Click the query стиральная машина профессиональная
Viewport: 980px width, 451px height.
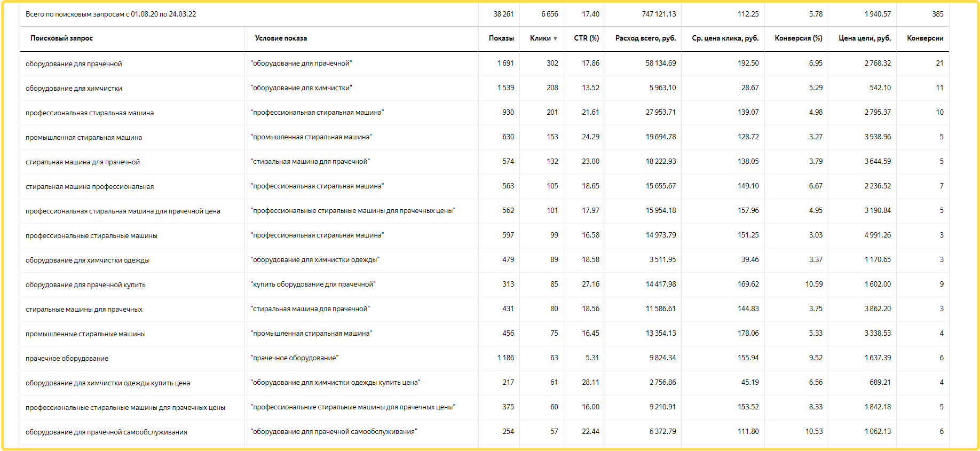click(90, 187)
